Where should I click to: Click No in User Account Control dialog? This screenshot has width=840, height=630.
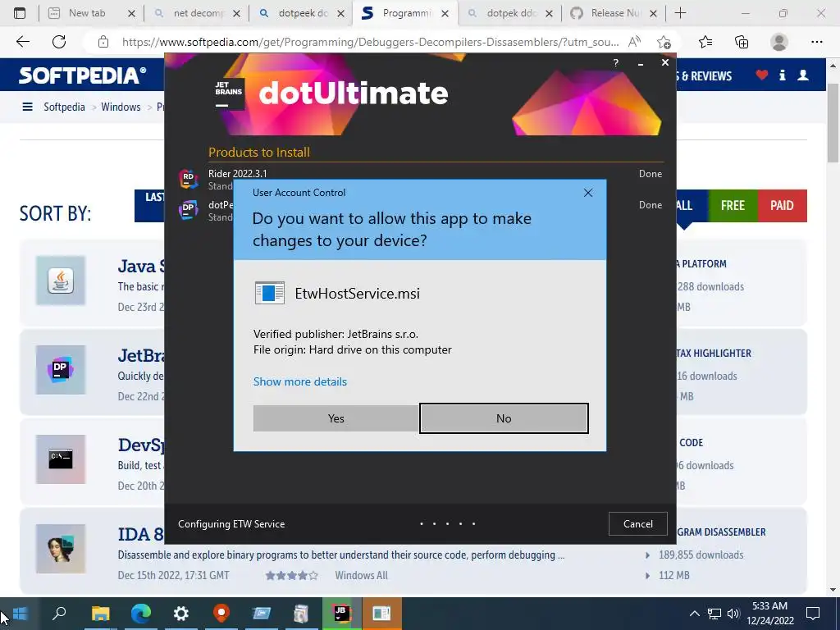(x=504, y=418)
